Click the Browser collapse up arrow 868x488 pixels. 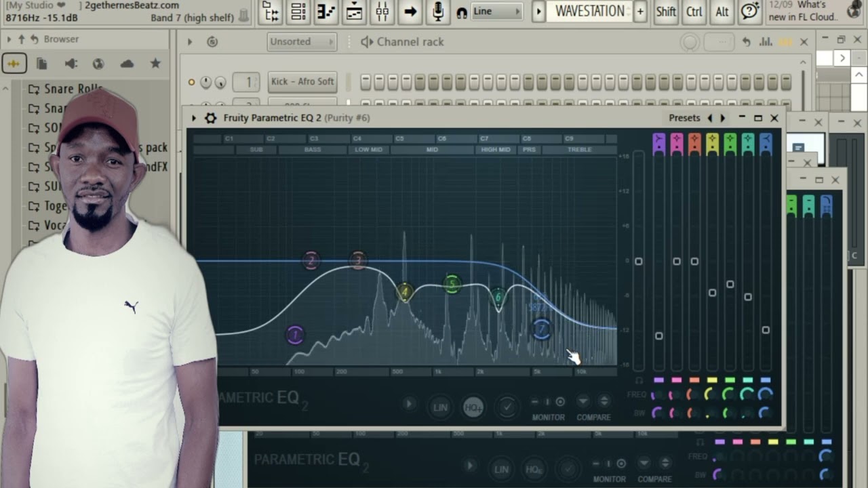(x=21, y=39)
